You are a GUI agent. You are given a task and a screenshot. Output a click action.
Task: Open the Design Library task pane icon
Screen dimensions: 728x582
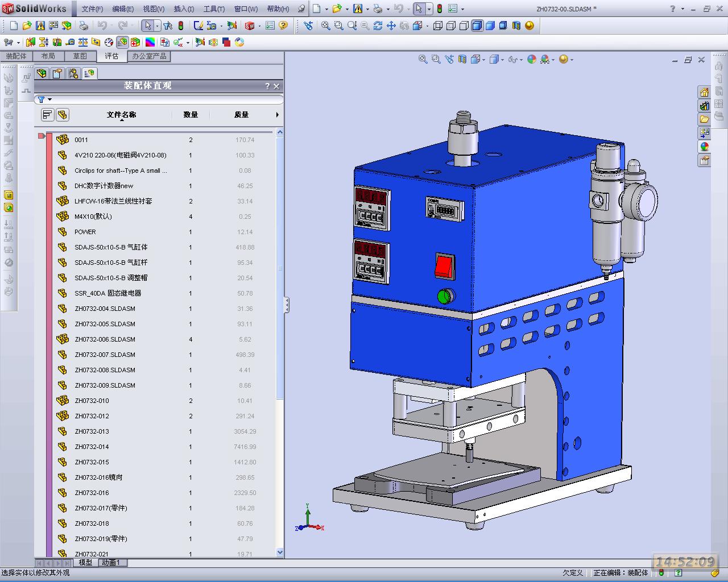click(x=705, y=106)
